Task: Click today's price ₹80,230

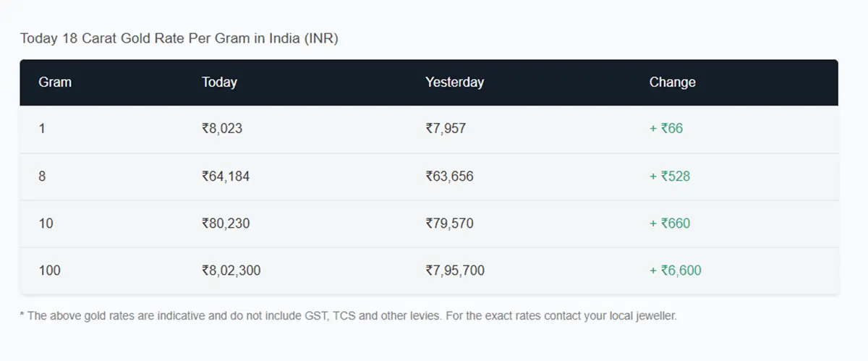Action: point(226,224)
